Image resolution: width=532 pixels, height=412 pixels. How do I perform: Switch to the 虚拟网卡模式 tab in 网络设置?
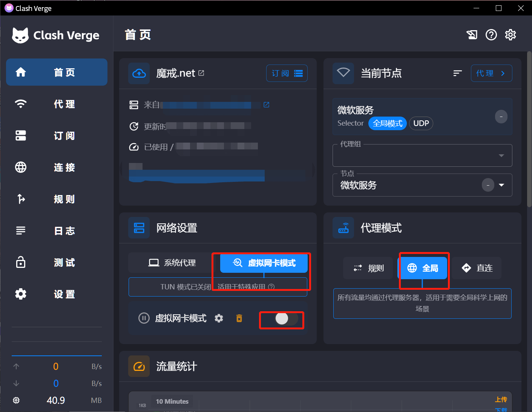[x=264, y=263]
